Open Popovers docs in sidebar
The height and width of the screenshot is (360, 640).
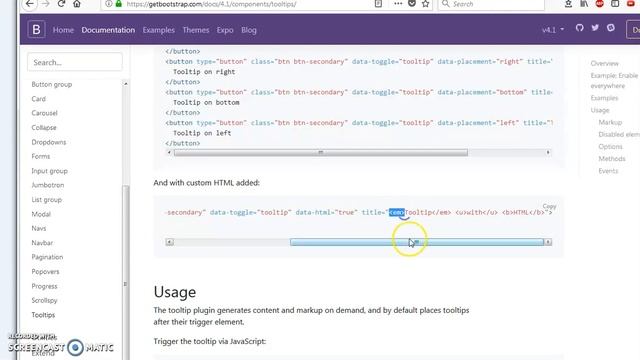click(45, 271)
